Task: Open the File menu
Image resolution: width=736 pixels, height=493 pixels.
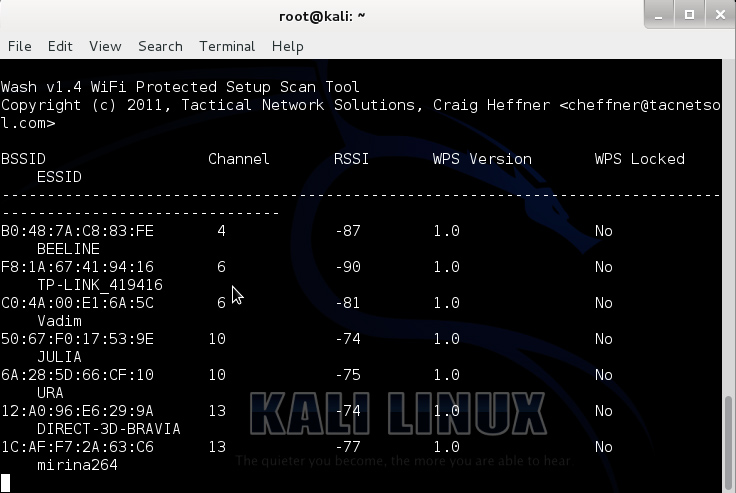Action: pyautogui.click(x=20, y=46)
